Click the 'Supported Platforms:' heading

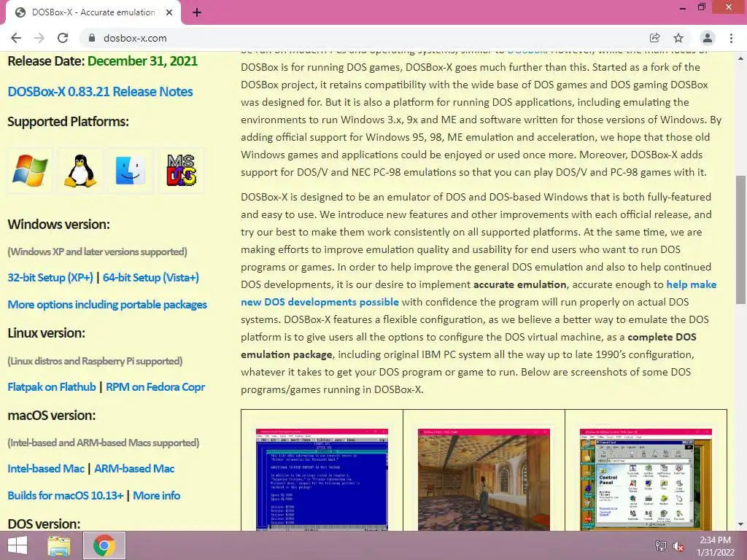[68, 122]
